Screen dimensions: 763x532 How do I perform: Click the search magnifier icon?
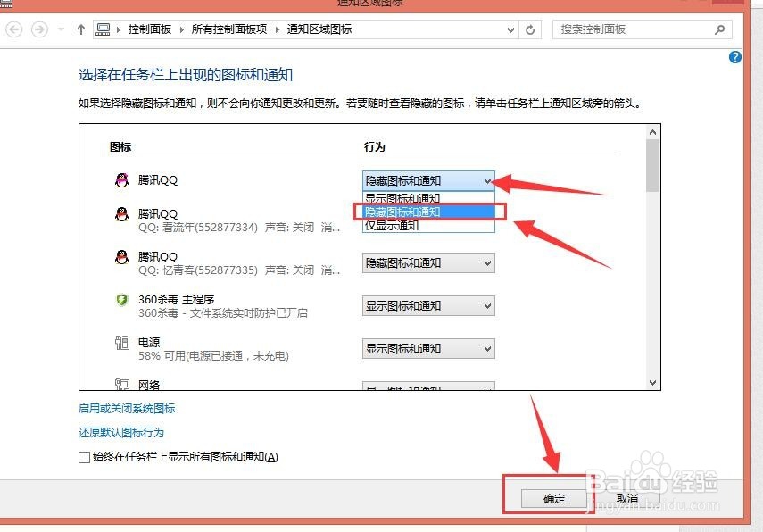(x=719, y=29)
